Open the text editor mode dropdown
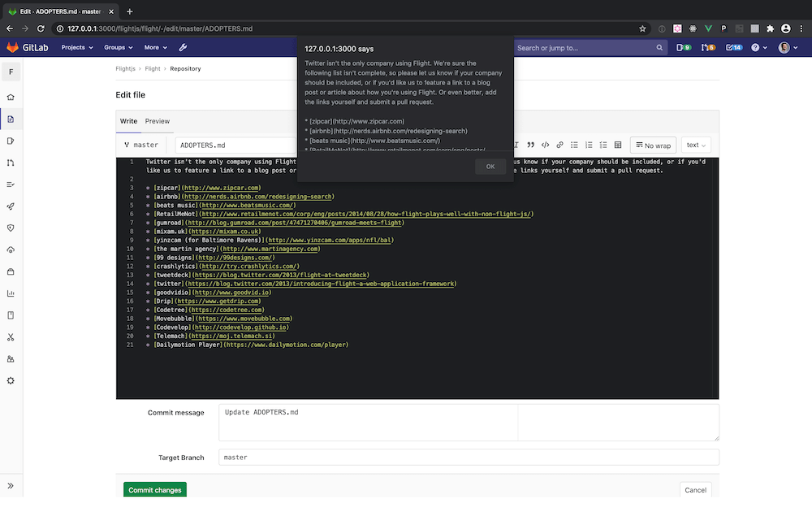 click(x=696, y=145)
